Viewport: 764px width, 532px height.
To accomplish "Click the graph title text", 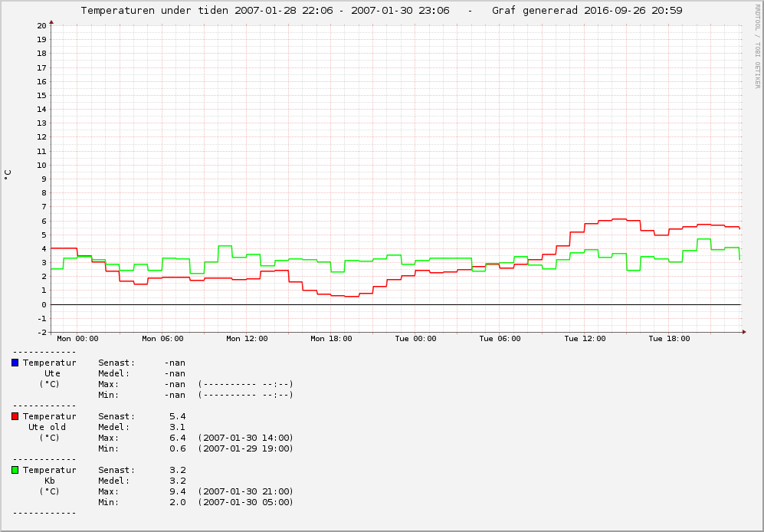I will [x=382, y=10].
